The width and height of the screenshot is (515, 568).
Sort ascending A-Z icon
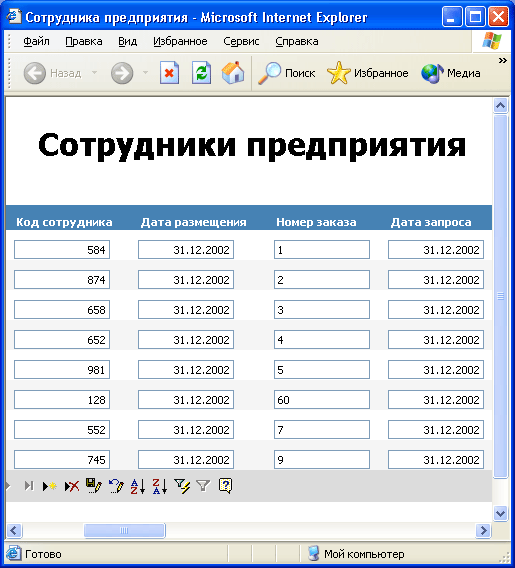(138, 486)
